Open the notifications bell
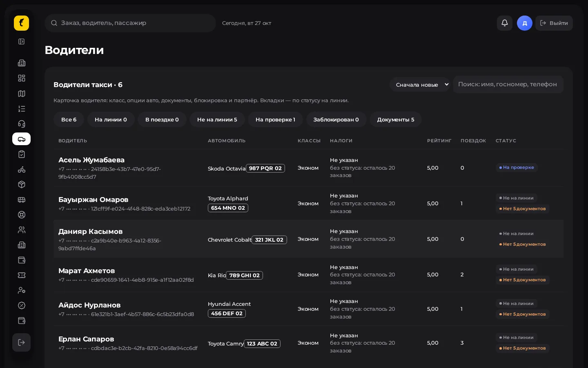The image size is (588, 368). [505, 23]
